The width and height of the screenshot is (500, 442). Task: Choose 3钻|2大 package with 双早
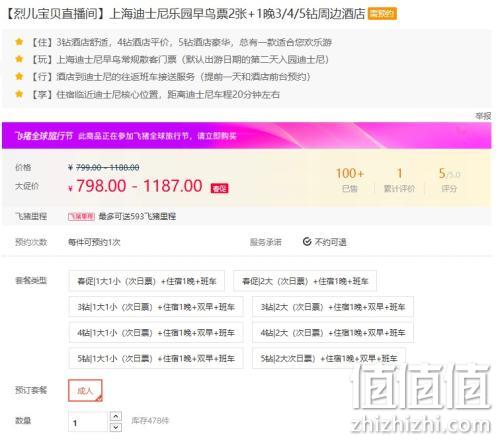[333, 307]
